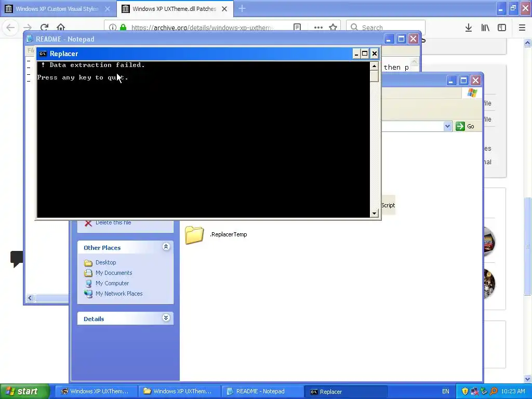Toggle reader view icon in address bar

coord(297,28)
